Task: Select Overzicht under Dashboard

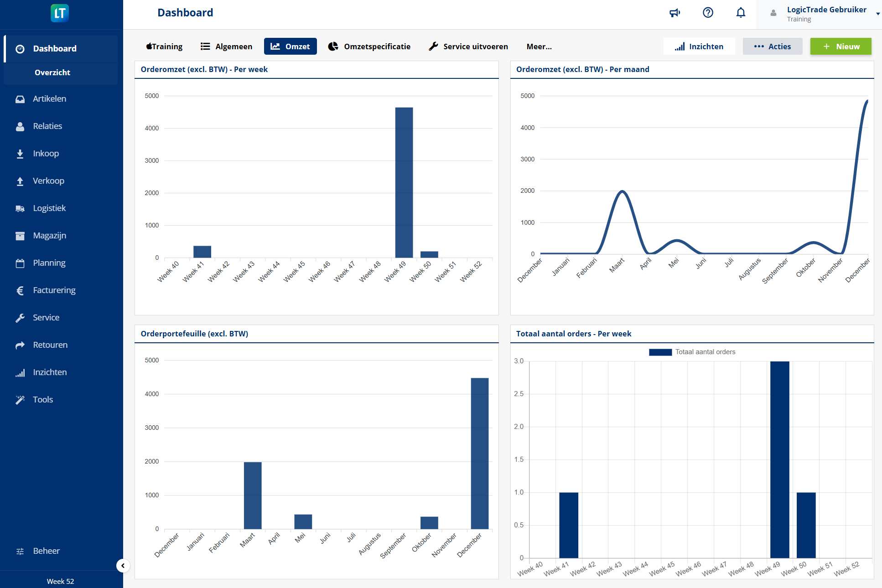Action: [52, 72]
